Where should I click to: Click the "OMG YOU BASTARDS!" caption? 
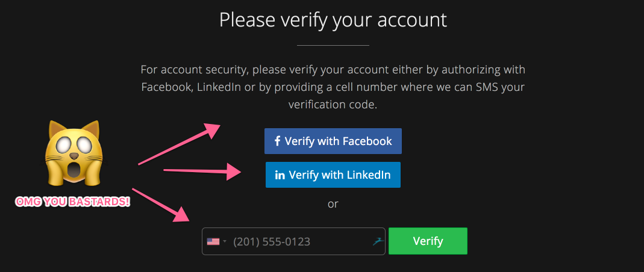point(73,202)
